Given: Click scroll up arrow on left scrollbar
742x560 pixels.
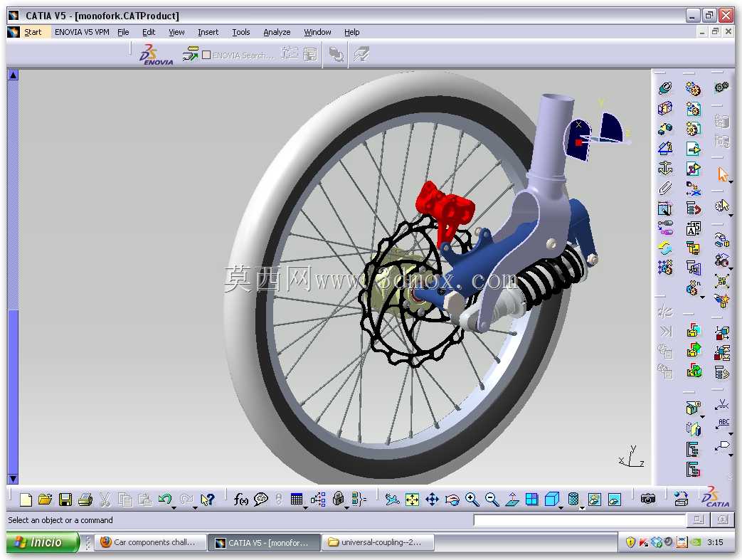Looking at the screenshot, I should click(13, 75).
